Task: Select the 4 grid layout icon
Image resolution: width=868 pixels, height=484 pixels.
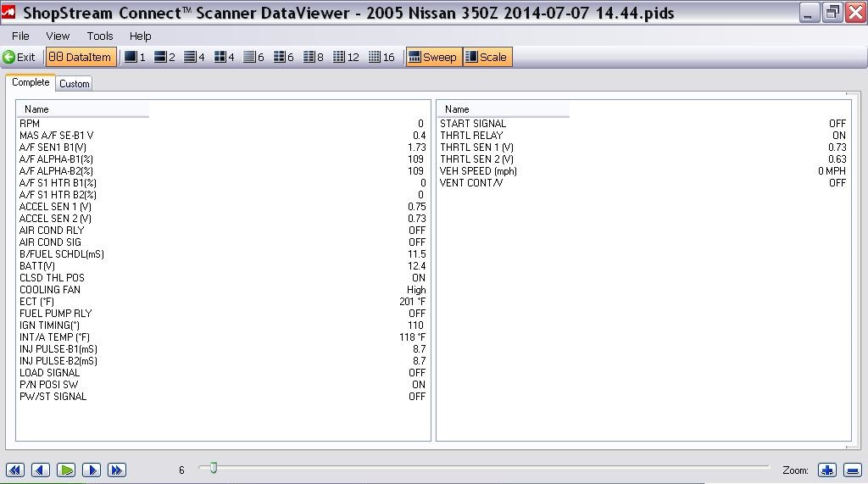Action: 224,57
